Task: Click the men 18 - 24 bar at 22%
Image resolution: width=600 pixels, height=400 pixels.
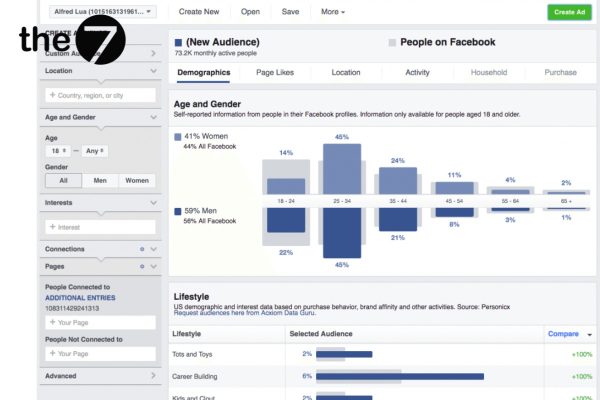Action: (x=286, y=220)
